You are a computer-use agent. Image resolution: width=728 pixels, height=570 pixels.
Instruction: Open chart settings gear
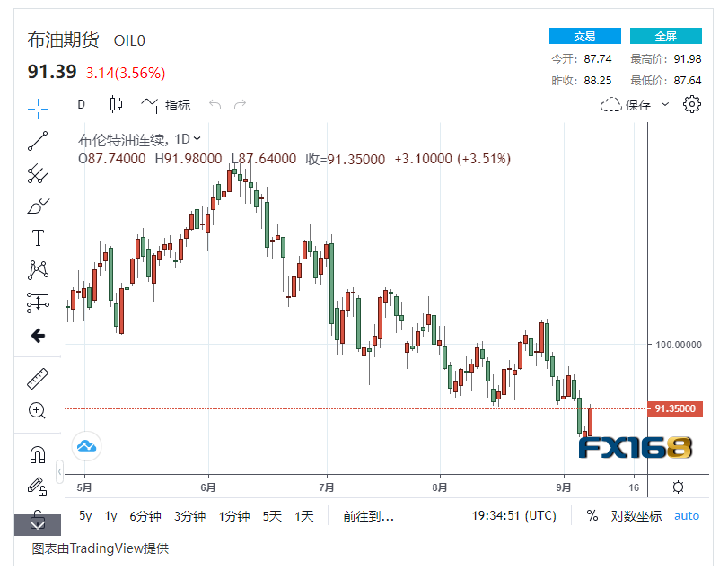(x=692, y=104)
